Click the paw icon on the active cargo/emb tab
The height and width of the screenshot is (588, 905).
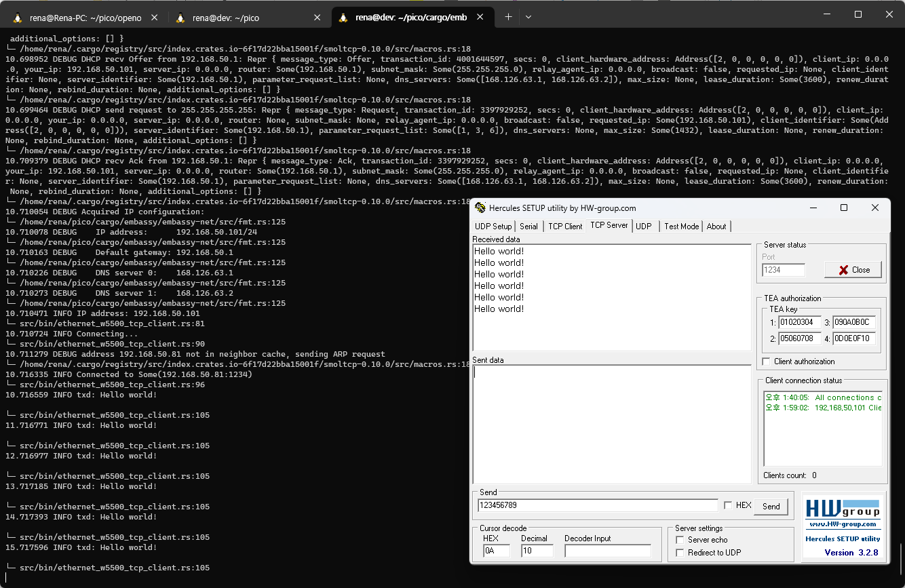(344, 17)
